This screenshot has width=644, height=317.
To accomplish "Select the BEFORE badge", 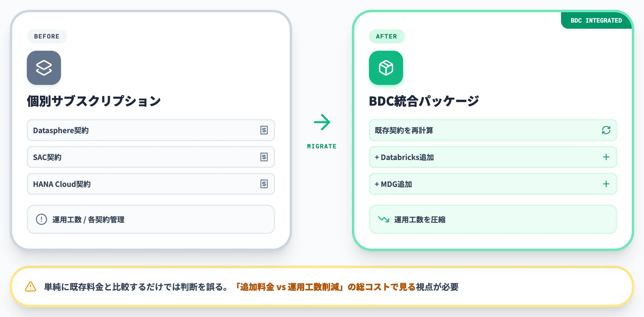I will [47, 36].
